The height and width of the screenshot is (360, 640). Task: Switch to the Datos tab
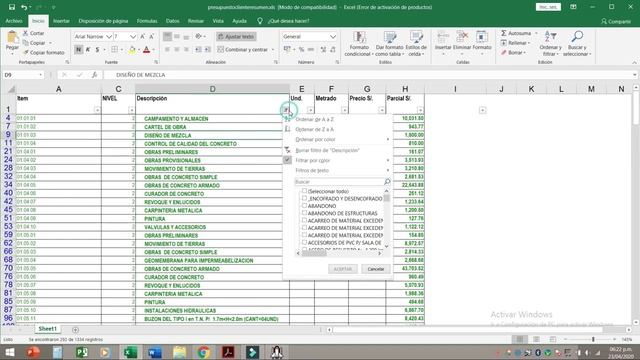(x=172, y=21)
